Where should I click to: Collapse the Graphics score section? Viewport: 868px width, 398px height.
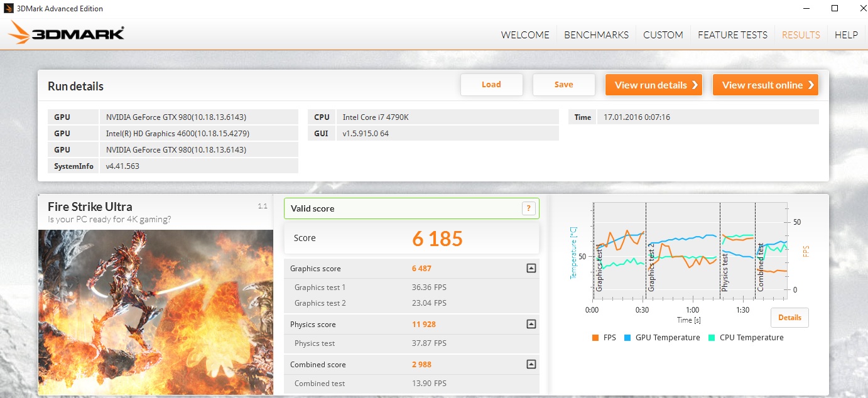click(x=531, y=269)
